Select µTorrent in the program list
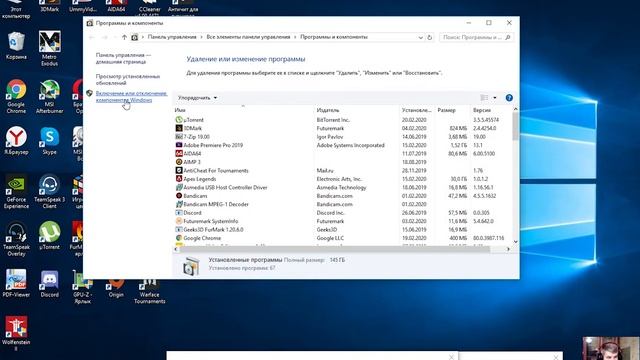The width and height of the screenshot is (640, 360). (342, 120)
